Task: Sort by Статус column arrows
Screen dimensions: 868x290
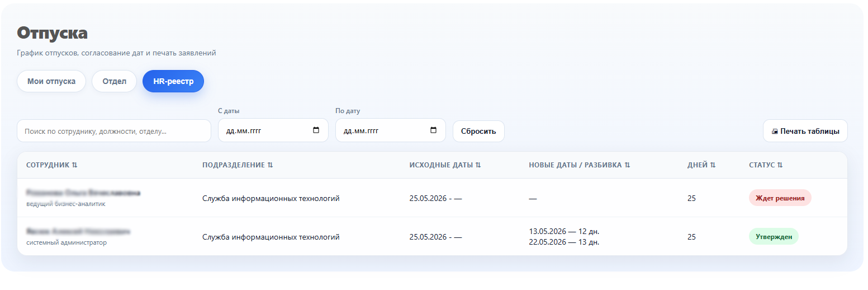Action: pos(780,165)
